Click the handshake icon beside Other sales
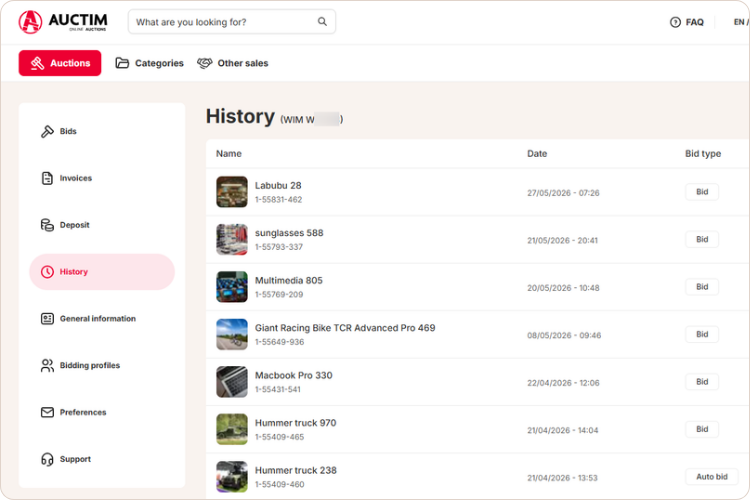Image resolution: width=750 pixels, height=500 pixels. pos(204,63)
